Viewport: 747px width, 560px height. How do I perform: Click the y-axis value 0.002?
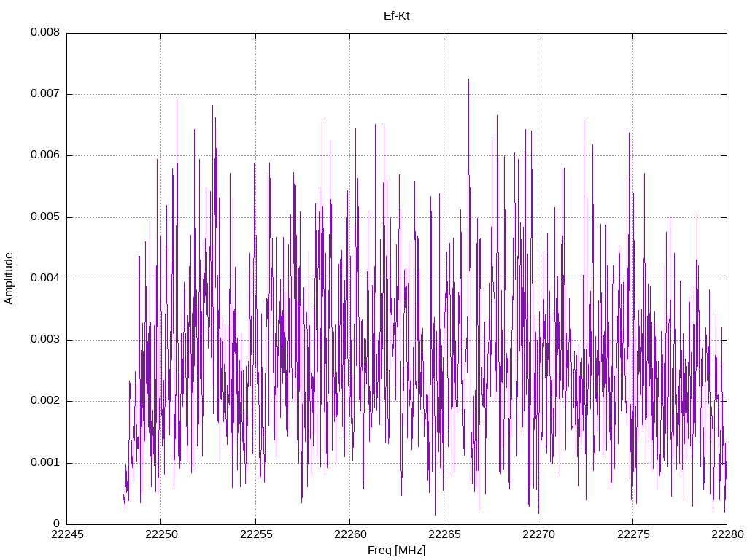45,401
